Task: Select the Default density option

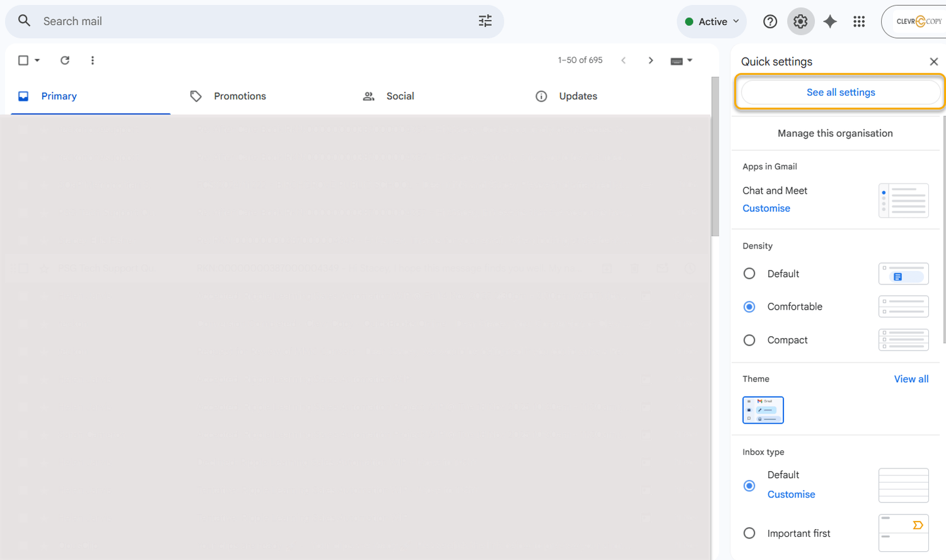Action: pos(749,274)
